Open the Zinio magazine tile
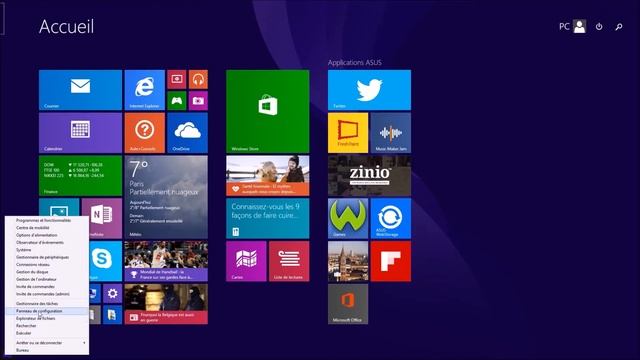The height and width of the screenshot is (360, 640). point(369,176)
